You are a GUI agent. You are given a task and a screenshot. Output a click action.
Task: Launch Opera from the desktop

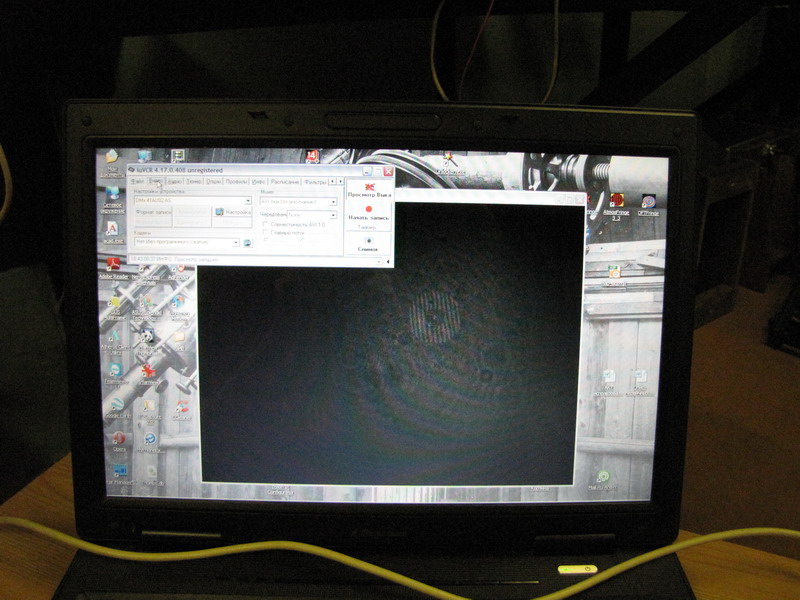[119, 441]
